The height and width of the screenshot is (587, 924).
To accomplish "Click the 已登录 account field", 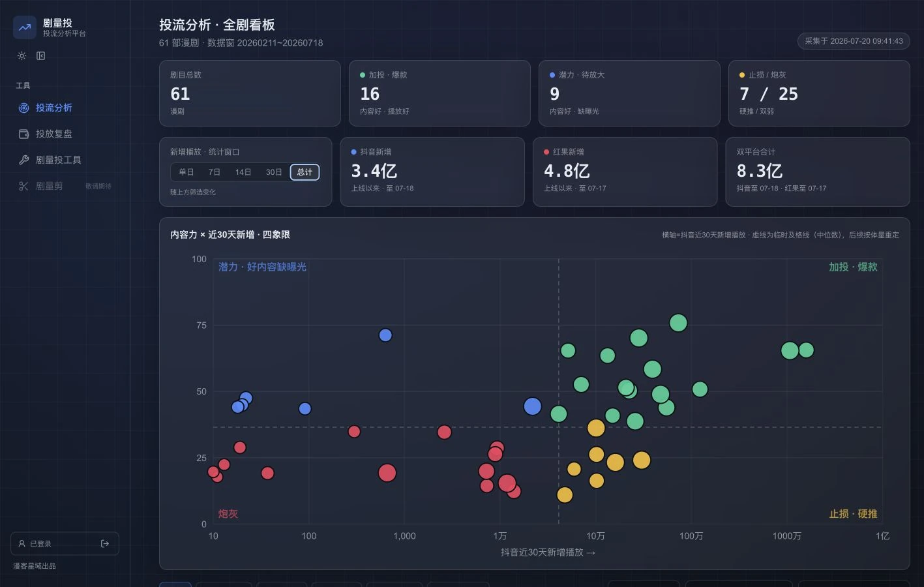I will click(x=65, y=543).
